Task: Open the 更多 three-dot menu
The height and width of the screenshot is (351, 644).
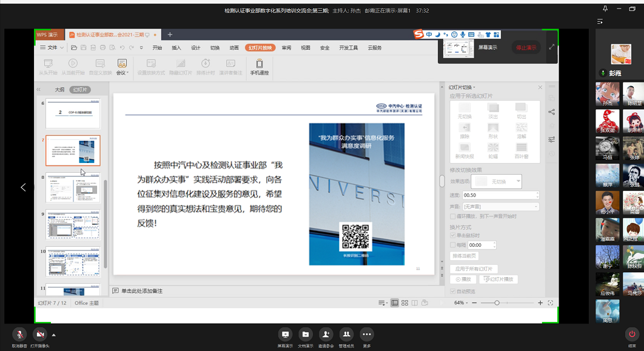Action: (x=367, y=335)
